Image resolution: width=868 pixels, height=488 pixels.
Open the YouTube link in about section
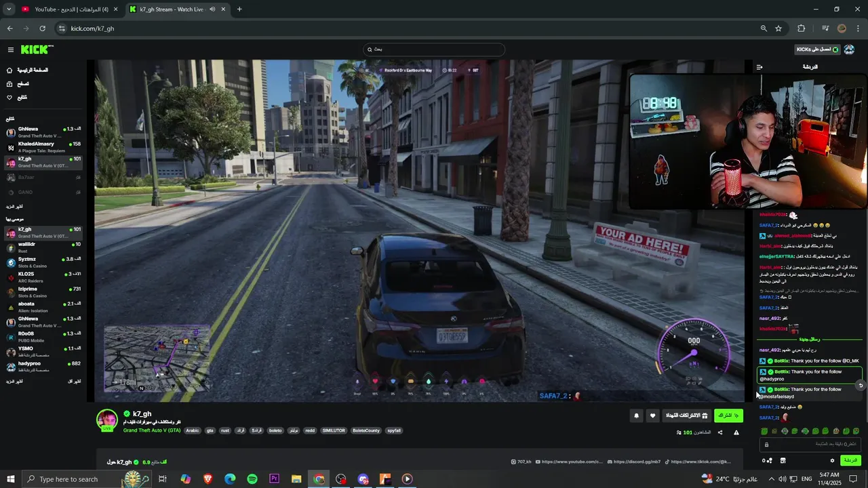coord(568,462)
